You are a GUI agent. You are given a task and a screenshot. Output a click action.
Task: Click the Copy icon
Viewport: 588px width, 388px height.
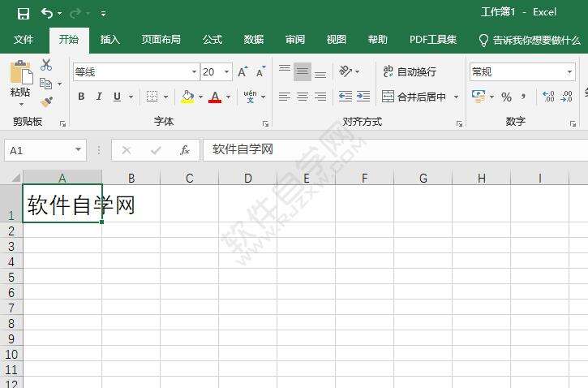click(x=45, y=84)
